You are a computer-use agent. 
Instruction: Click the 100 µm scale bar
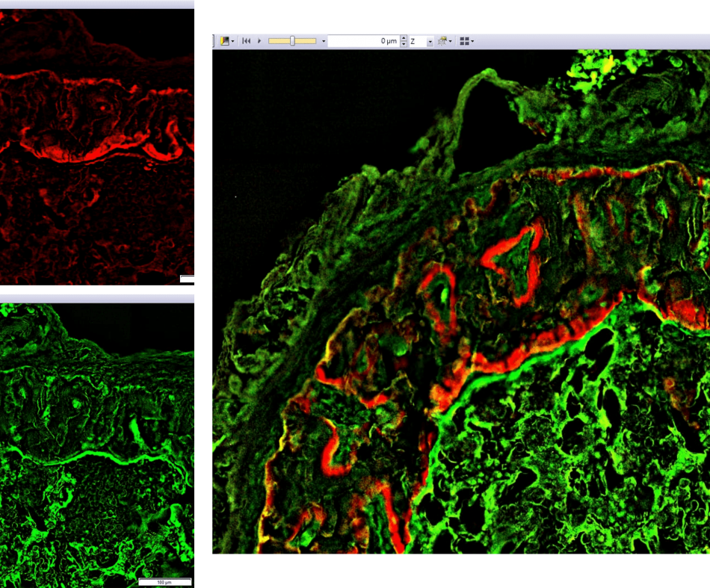[x=165, y=581]
